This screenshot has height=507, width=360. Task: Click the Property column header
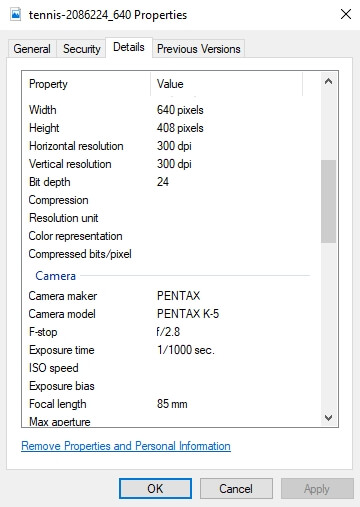pyautogui.click(x=86, y=84)
